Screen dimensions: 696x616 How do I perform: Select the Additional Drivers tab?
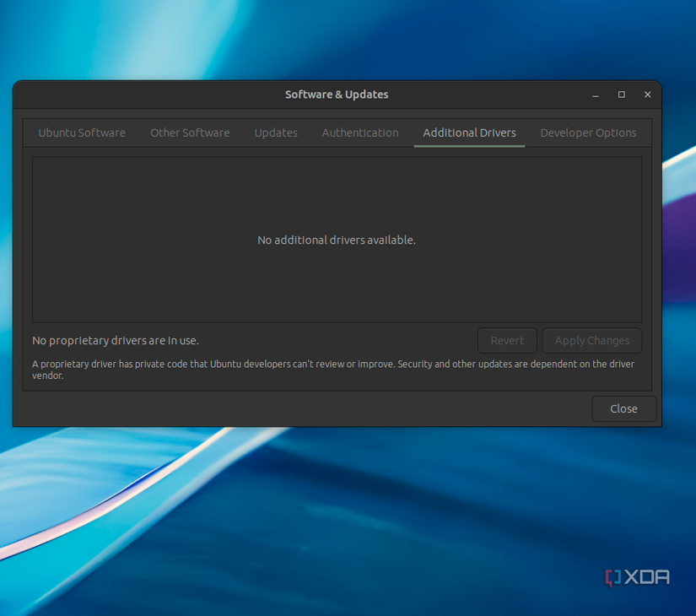[469, 132]
